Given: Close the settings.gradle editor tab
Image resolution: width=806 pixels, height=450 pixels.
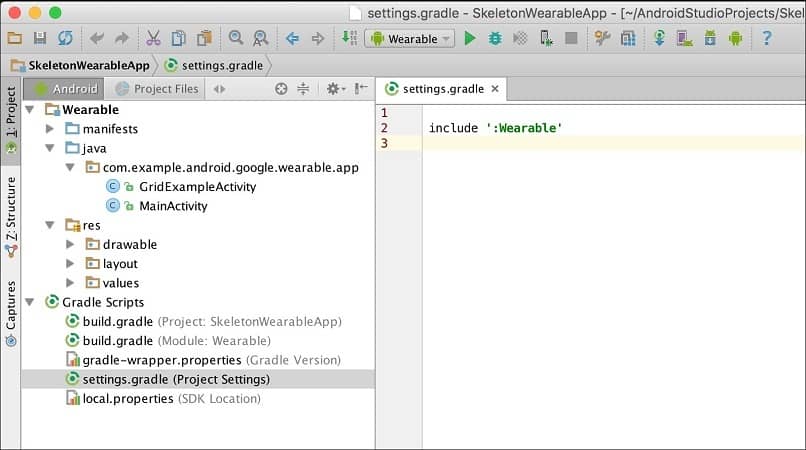Looking at the screenshot, I should (494, 89).
